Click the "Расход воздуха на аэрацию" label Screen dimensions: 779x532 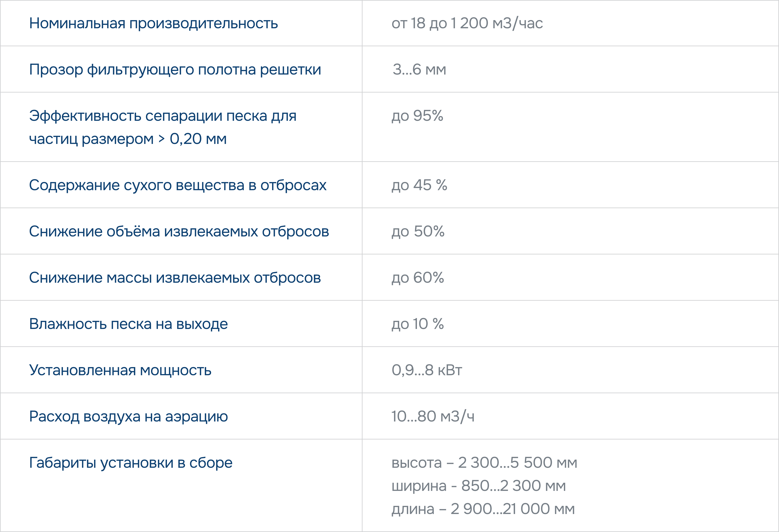[x=128, y=416]
